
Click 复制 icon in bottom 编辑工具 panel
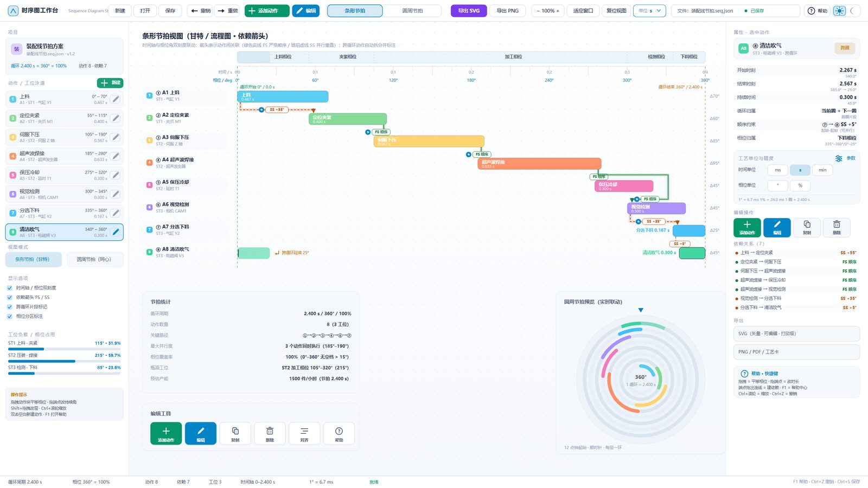click(235, 433)
